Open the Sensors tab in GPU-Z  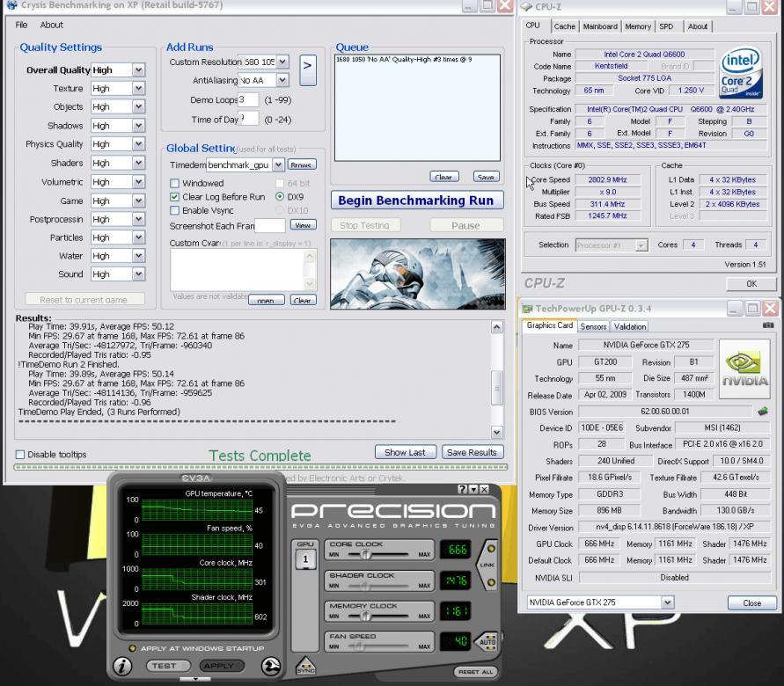[593, 326]
